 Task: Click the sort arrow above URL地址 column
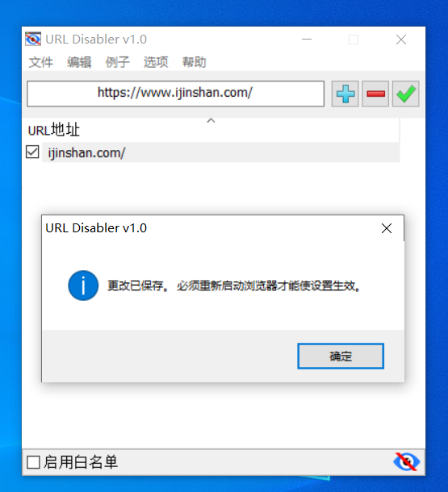(x=211, y=120)
